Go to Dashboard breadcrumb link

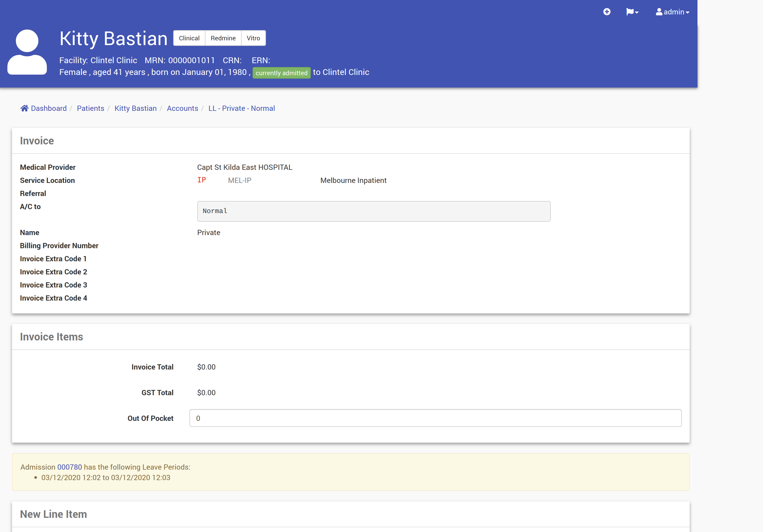[48, 108]
